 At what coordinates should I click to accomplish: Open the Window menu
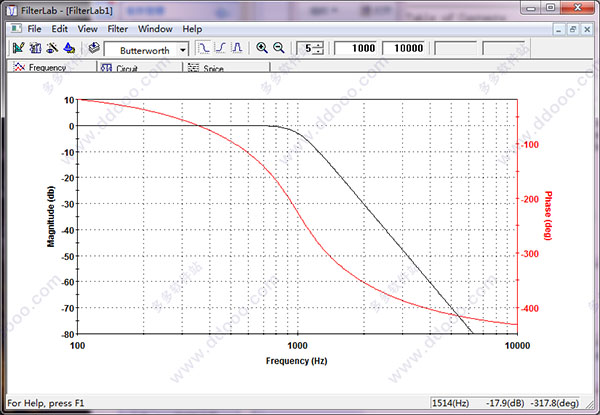(x=155, y=29)
